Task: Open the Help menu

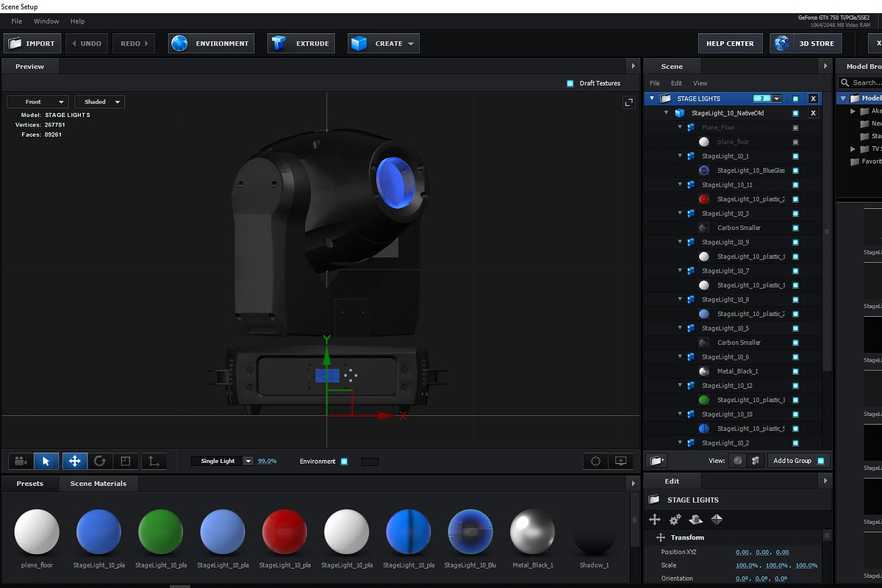Action: [78, 21]
